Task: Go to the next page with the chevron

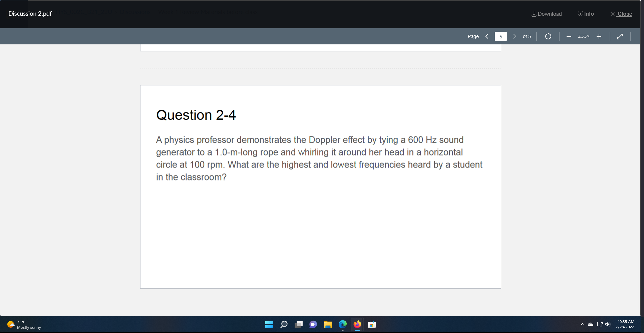Action: point(514,36)
